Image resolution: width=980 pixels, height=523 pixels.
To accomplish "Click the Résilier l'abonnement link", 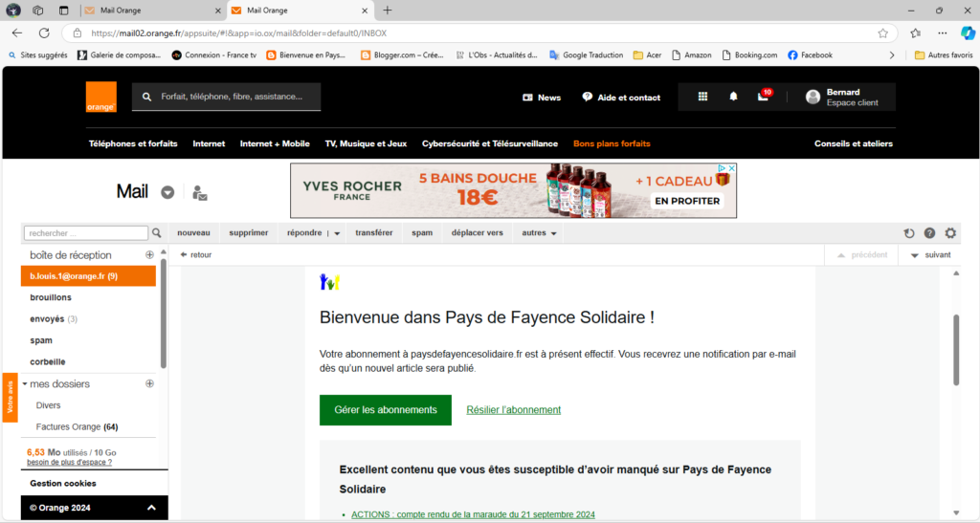I will pos(513,410).
